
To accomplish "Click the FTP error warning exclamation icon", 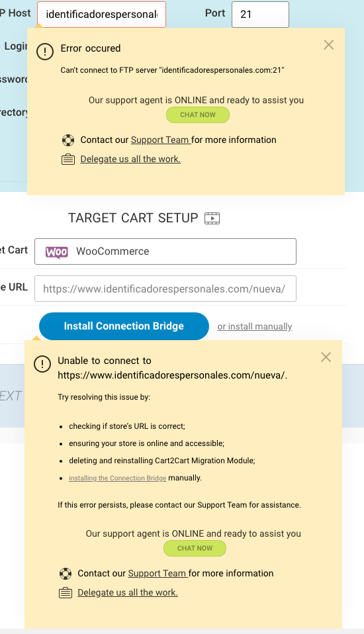I will pyautogui.click(x=45, y=52).
